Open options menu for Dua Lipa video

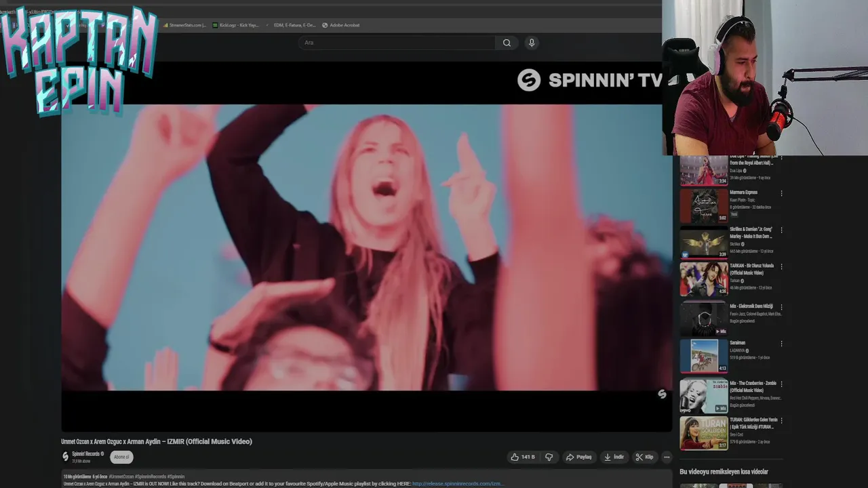[781, 157]
